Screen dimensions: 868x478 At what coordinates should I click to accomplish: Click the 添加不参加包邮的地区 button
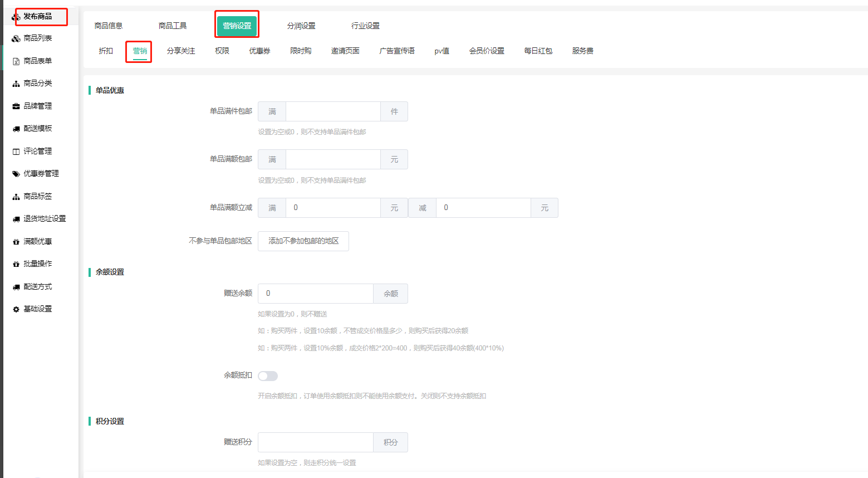click(x=303, y=241)
